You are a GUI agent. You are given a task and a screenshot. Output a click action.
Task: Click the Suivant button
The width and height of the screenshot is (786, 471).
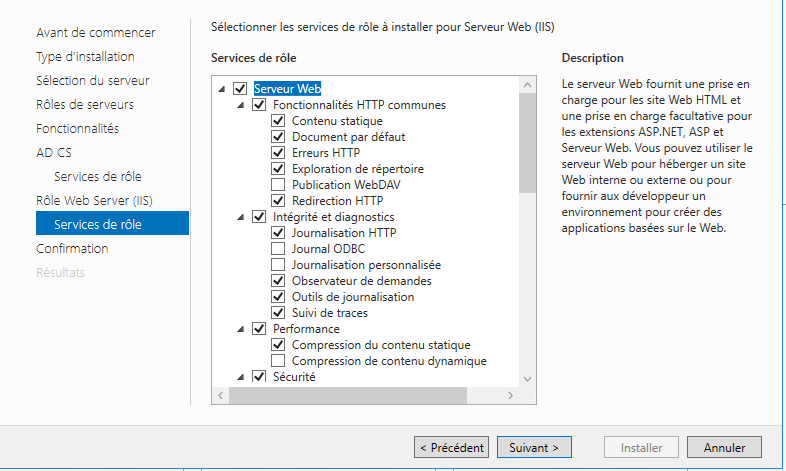coord(534,447)
